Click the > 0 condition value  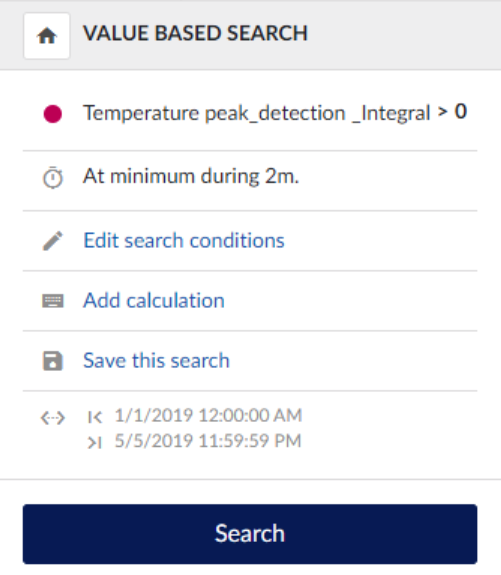tap(453, 111)
